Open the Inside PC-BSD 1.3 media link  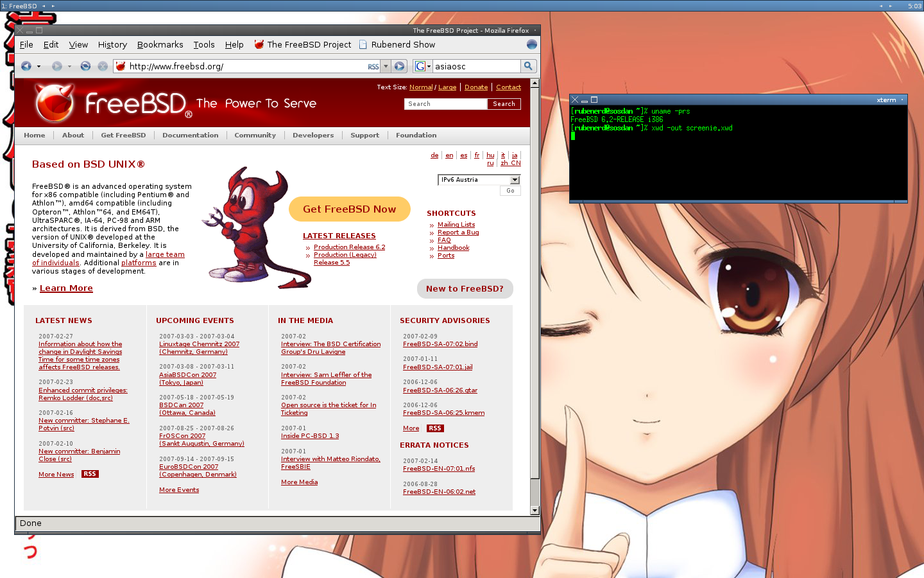click(x=310, y=436)
